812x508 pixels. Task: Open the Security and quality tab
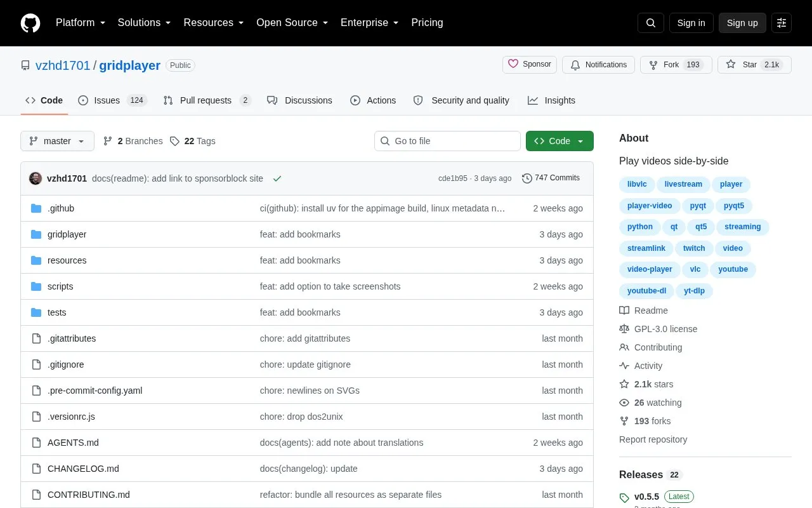coord(461,100)
